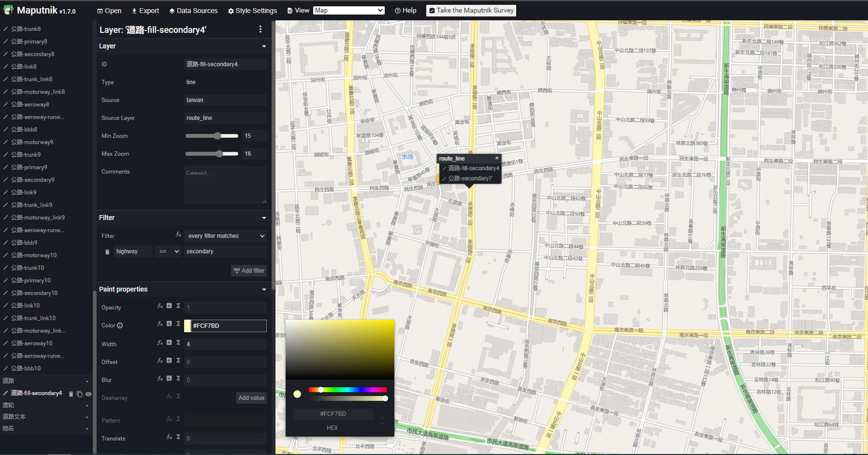Click the data-driven chart icon for Width
Image resolution: width=868 pixels, height=455 pixels.
169,342
